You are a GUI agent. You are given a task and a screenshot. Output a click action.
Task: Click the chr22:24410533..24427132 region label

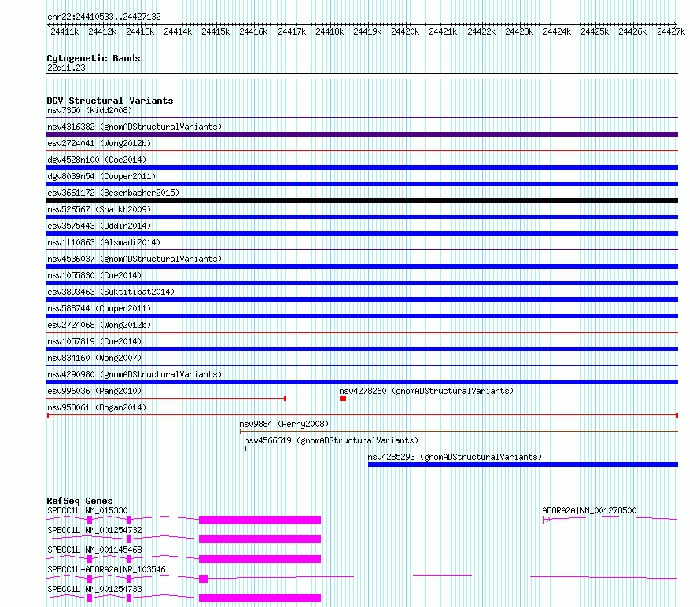click(104, 17)
